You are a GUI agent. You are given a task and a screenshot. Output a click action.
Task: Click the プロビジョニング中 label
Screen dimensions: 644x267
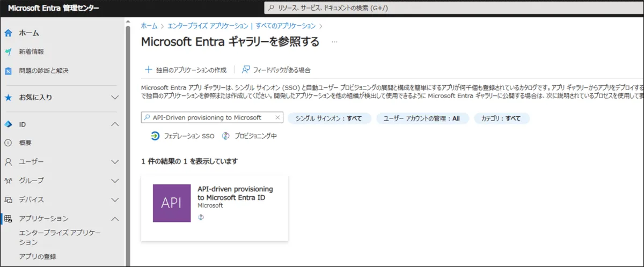255,136
